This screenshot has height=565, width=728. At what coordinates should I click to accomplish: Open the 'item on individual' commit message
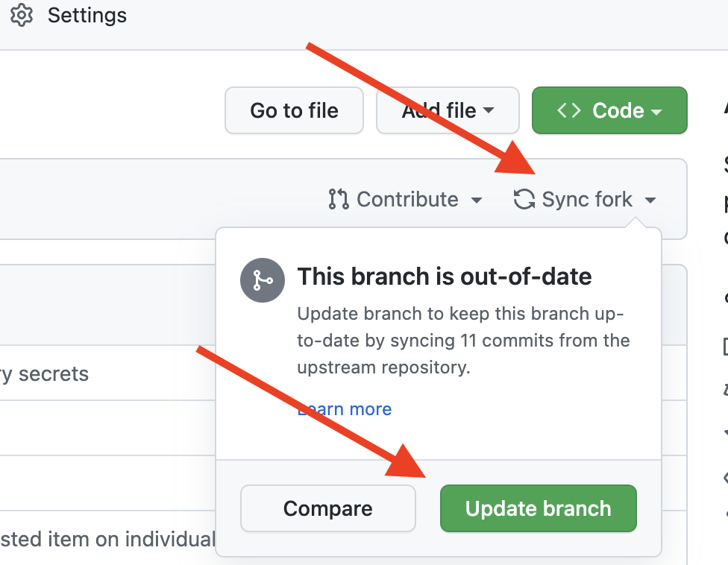[x=108, y=538]
